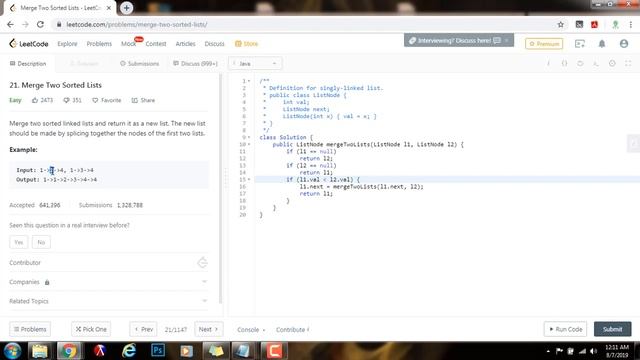The width and height of the screenshot is (640, 360).
Task: Open the playground icon beside Premium
Action: point(580,44)
